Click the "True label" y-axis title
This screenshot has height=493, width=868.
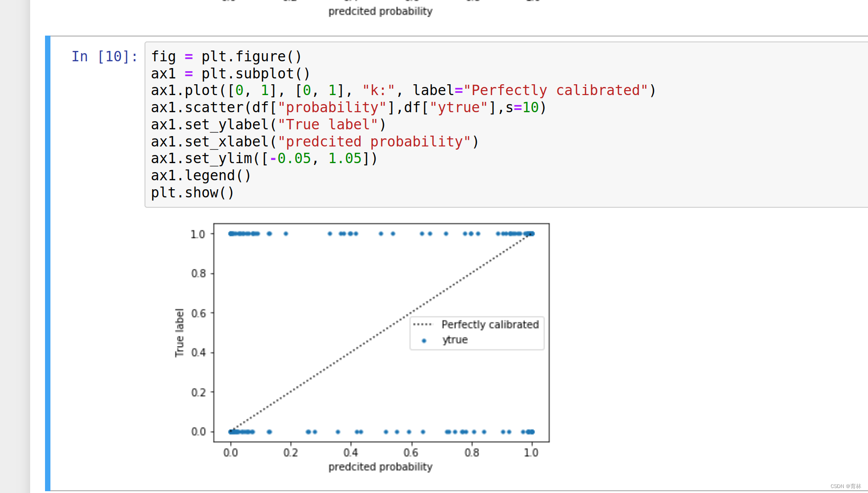(180, 333)
